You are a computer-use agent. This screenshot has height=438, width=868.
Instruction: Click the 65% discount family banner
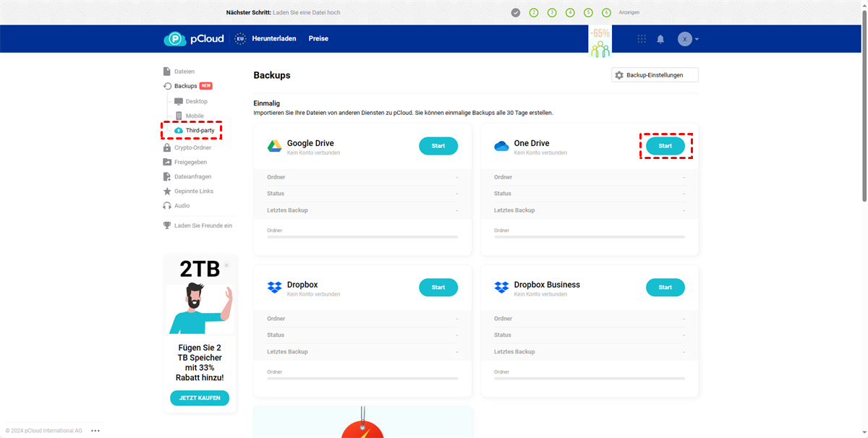600,42
